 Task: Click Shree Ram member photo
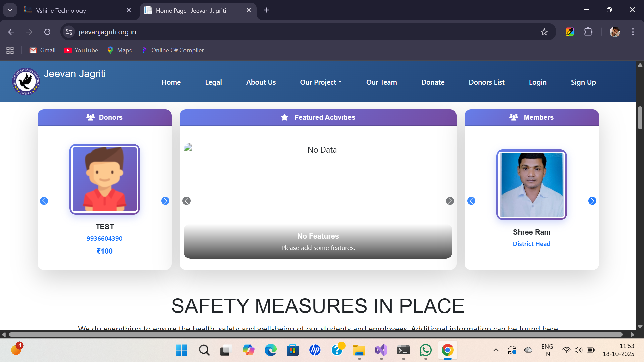(x=531, y=184)
